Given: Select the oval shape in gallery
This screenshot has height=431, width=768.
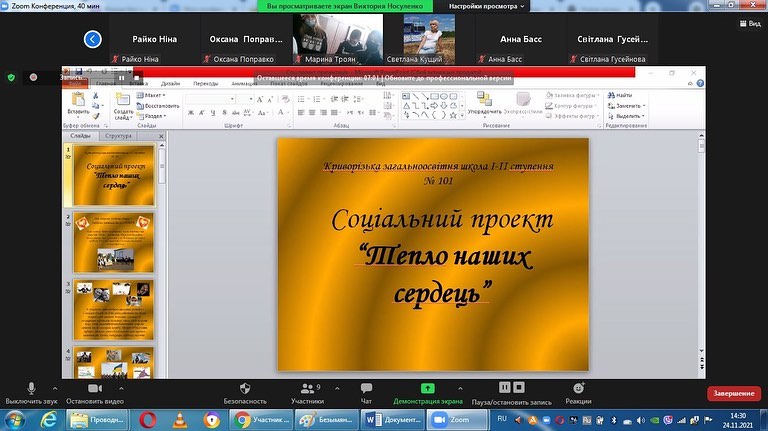Looking at the screenshot, I should point(444,96).
